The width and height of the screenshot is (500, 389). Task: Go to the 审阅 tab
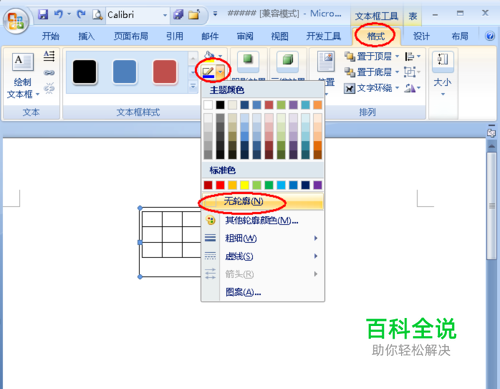pyautogui.click(x=245, y=36)
